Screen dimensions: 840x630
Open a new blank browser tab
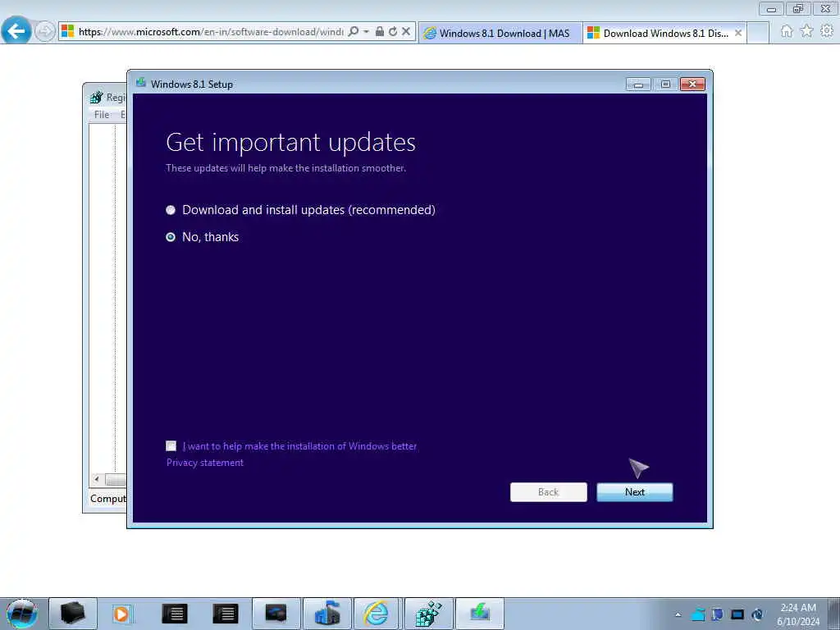pyautogui.click(x=758, y=33)
